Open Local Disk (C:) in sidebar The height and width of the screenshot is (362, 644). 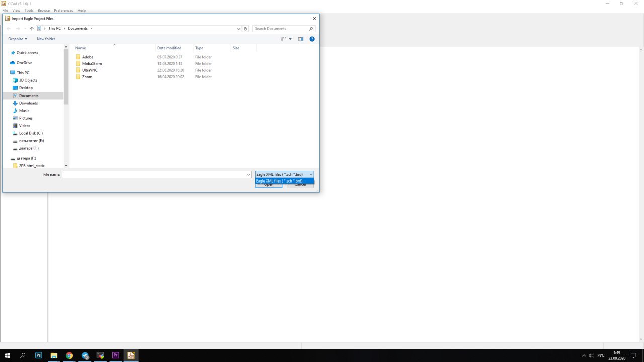[31, 133]
